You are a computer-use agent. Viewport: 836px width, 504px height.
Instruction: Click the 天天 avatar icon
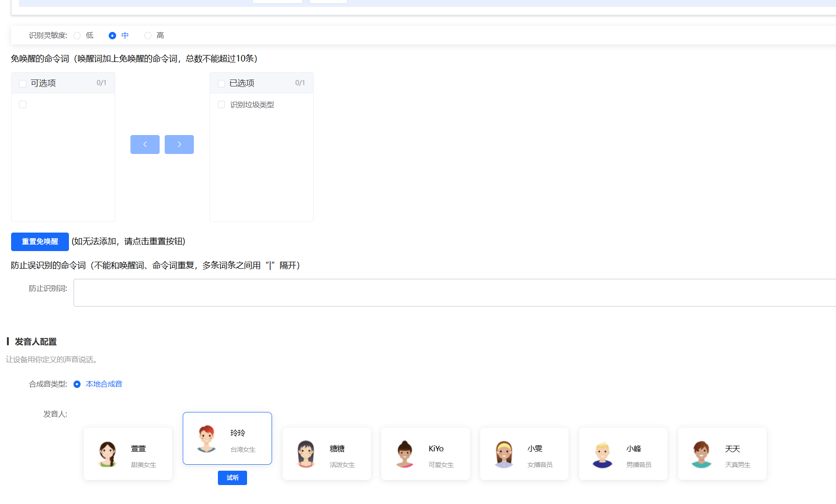click(x=701, y=454)
